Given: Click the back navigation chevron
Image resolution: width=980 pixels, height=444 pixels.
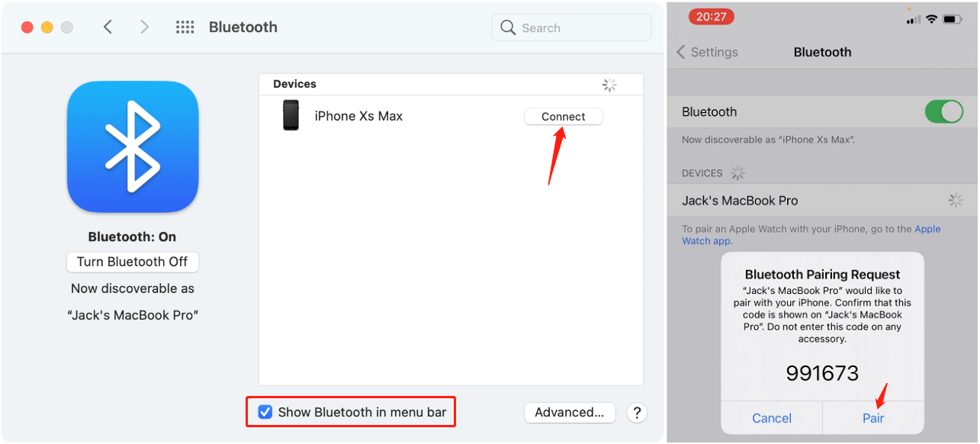Looking at the screenshot, I should (x=108, y=27).
